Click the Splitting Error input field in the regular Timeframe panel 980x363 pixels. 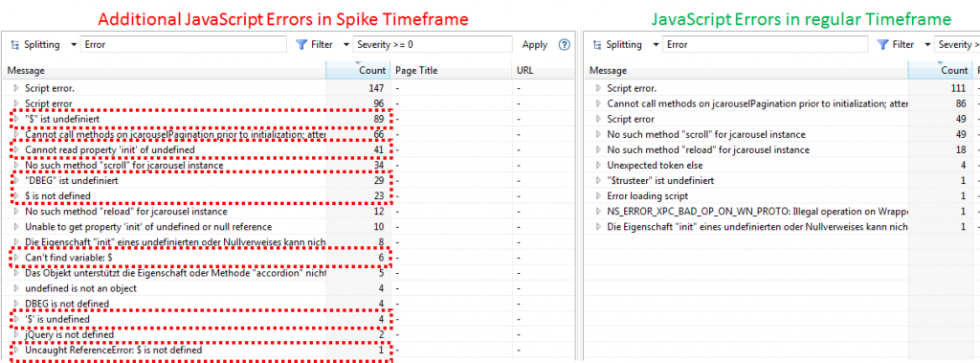tap(766, 44)
